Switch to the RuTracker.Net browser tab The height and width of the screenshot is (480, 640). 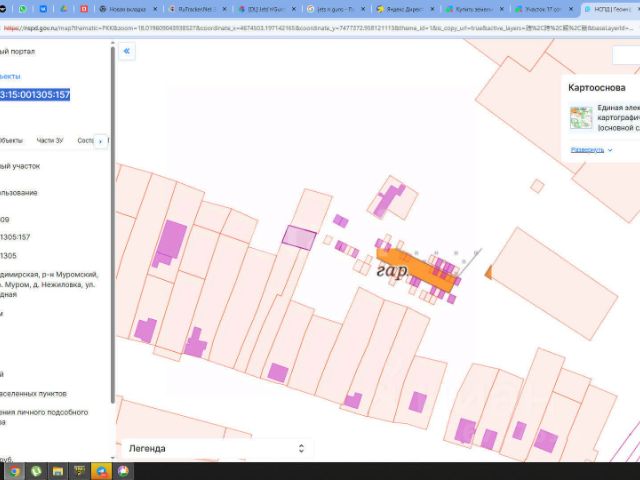point(194,9)
